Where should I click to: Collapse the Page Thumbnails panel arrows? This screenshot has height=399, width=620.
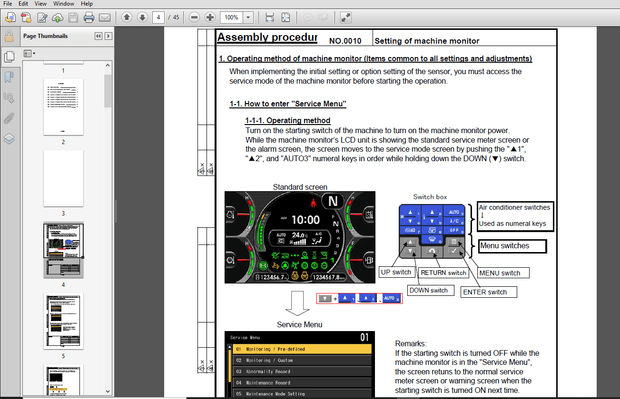(98, 36)
